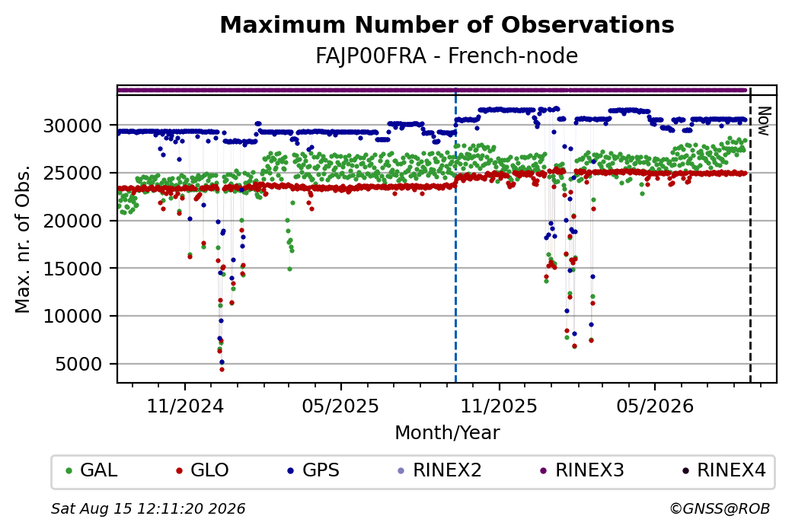Image resolution: width=792 pixels, height=532 pixels.
Task: Click the 5000 y-axis tick label
Action: tap(78, 364)
